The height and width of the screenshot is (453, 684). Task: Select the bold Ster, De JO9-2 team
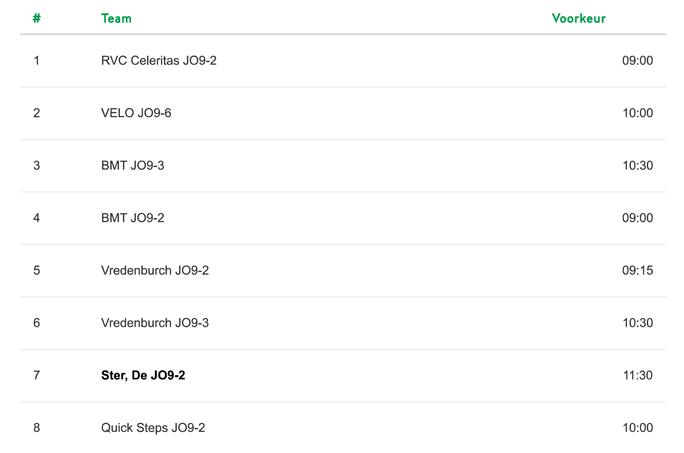click(x=143, y=375)
